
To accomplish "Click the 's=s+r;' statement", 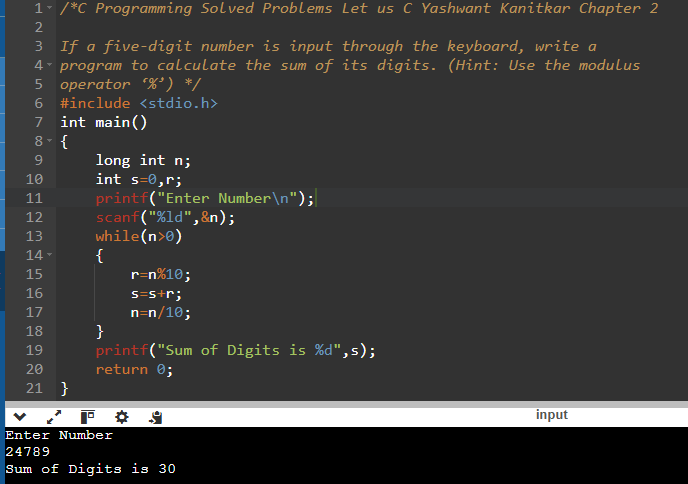I will [156, 294].
